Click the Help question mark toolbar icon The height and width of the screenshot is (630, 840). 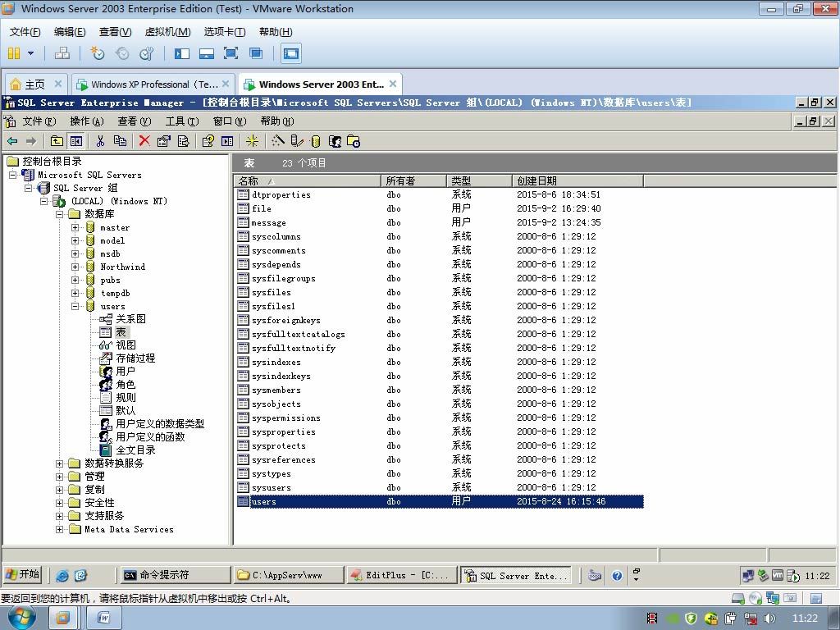pos(208,141)
